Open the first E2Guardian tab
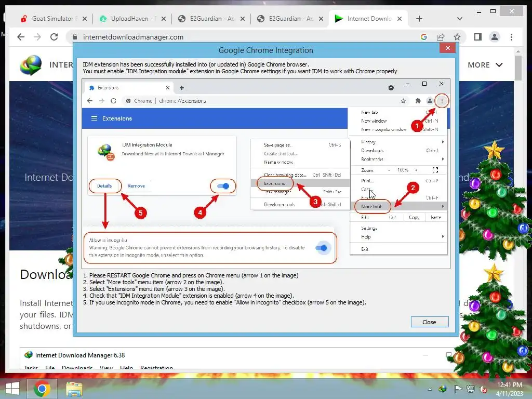 209,19
